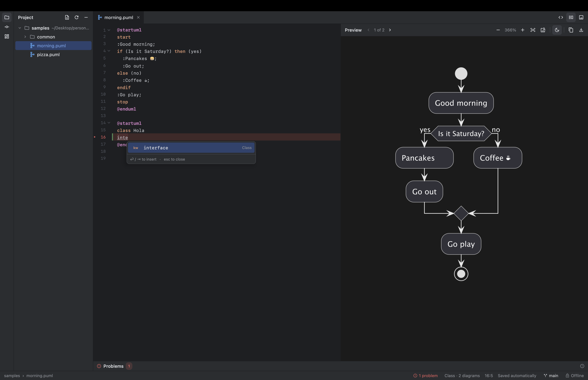Copy the diagram to clipboard
This screenshot has width=588, height=380.
tap(571, 30)
